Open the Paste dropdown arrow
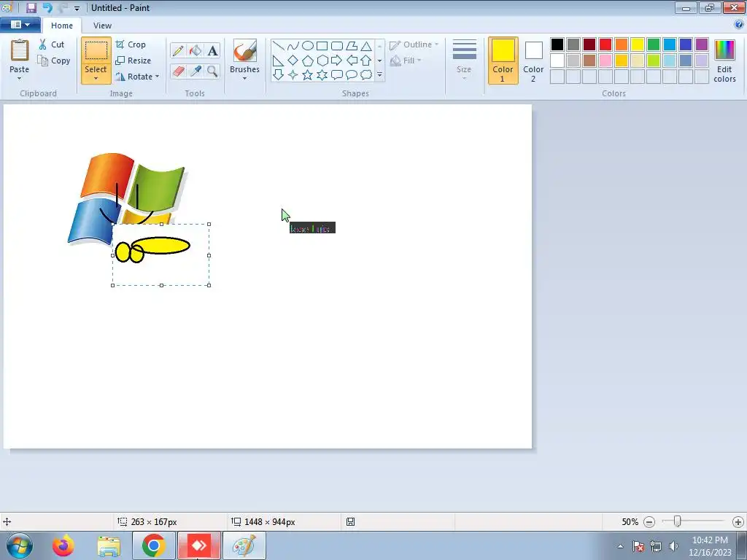 click(20, 79)
